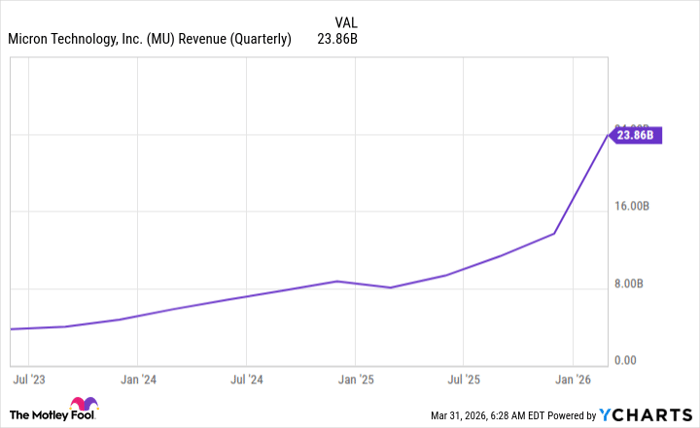
Task: Click the purple 23.86B value flag
Action: [635, 135]
